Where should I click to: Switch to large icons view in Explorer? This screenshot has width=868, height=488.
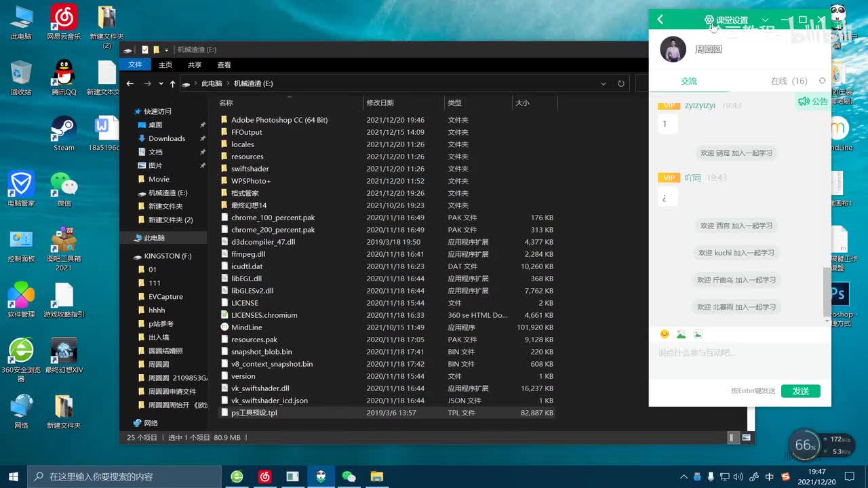coord(746,438)
